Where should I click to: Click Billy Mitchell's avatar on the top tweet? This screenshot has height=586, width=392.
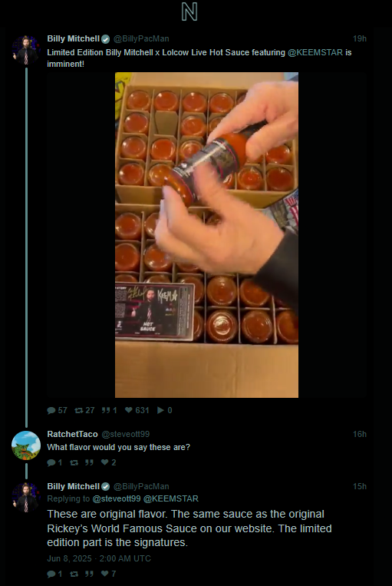[x=26, y=50]
